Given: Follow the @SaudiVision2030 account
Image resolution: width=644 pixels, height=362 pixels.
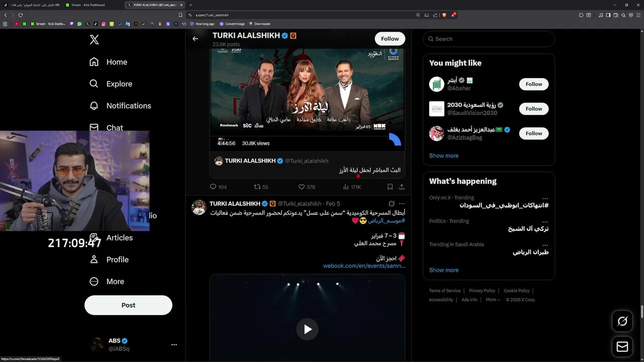Looking at the screenshot, I should [534, 109].
